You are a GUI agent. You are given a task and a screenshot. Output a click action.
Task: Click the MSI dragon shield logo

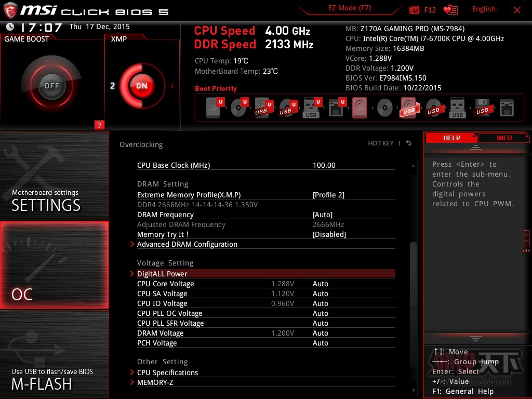pyautogui.click(x=10, y=10)
